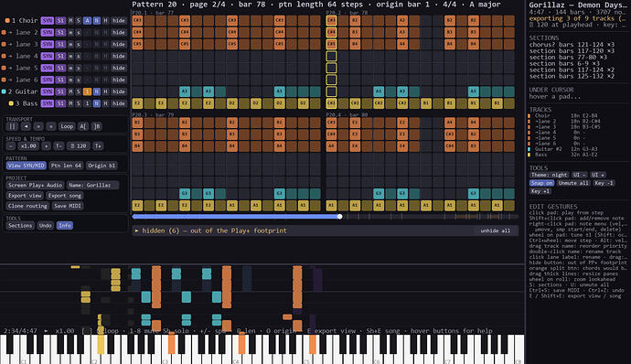Image resolution: width=631 pixels, height=364 pixels.
Task: Click the Guitar track's cyan color square
Action: tap(4, 91)
